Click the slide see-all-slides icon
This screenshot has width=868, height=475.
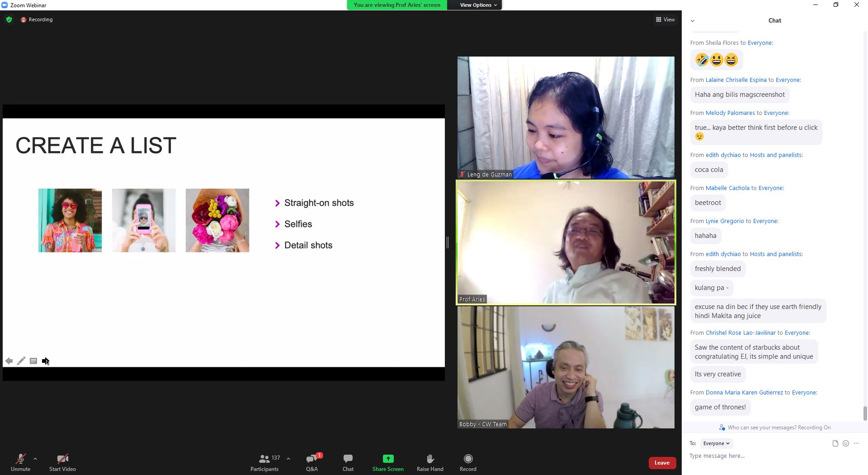(x=33, y=361)
